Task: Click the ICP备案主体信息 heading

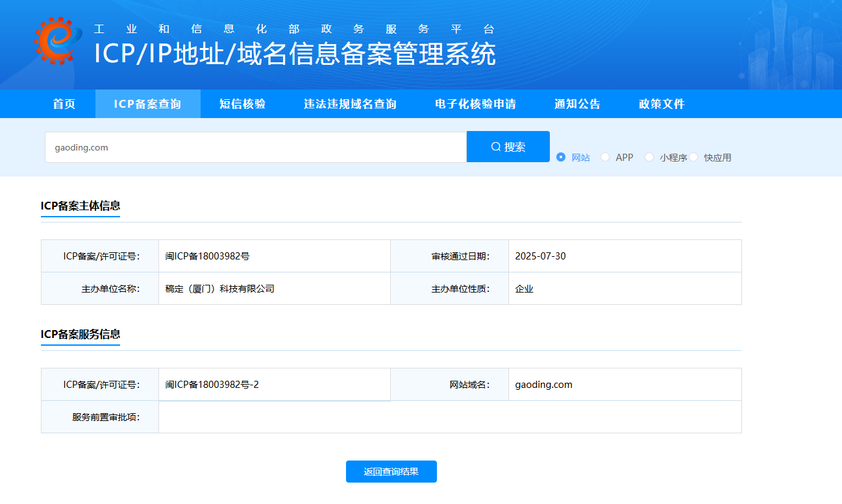Action: point(80,206)
